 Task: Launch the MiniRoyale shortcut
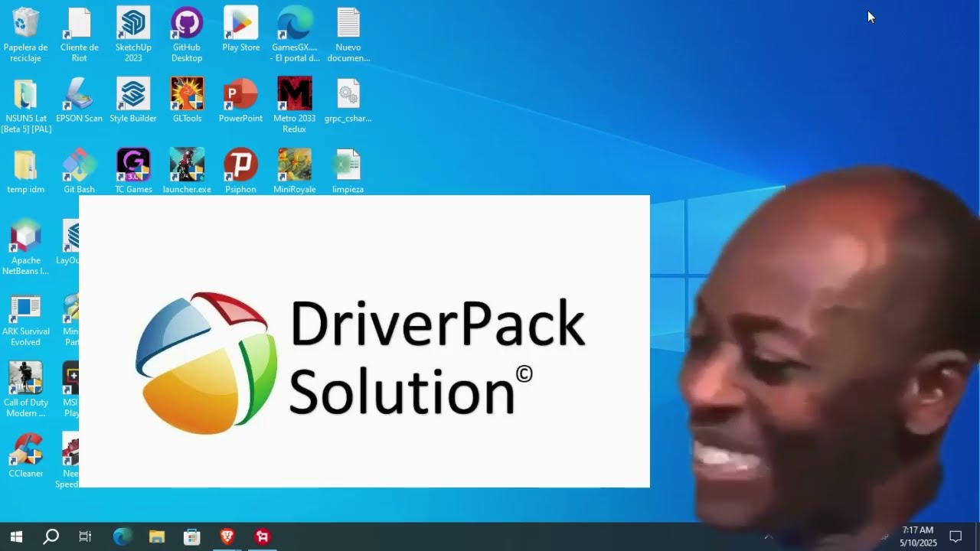point(295,171)
